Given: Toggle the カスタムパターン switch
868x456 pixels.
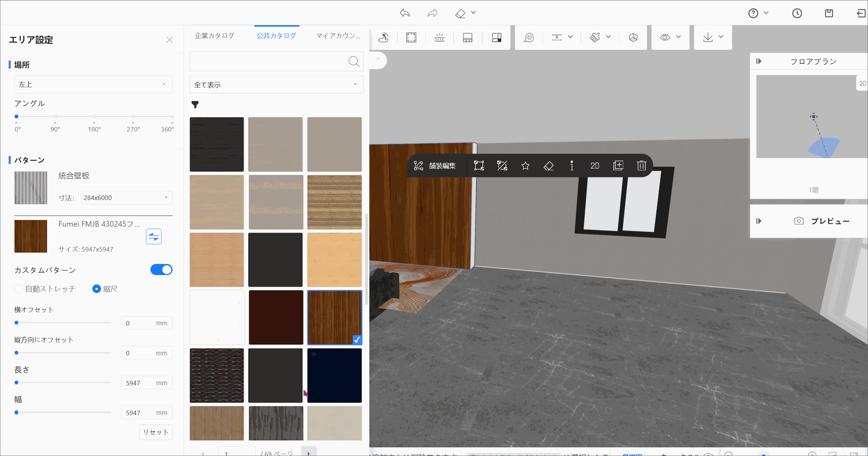Looking at the screenshot, I should coord(161,270).
